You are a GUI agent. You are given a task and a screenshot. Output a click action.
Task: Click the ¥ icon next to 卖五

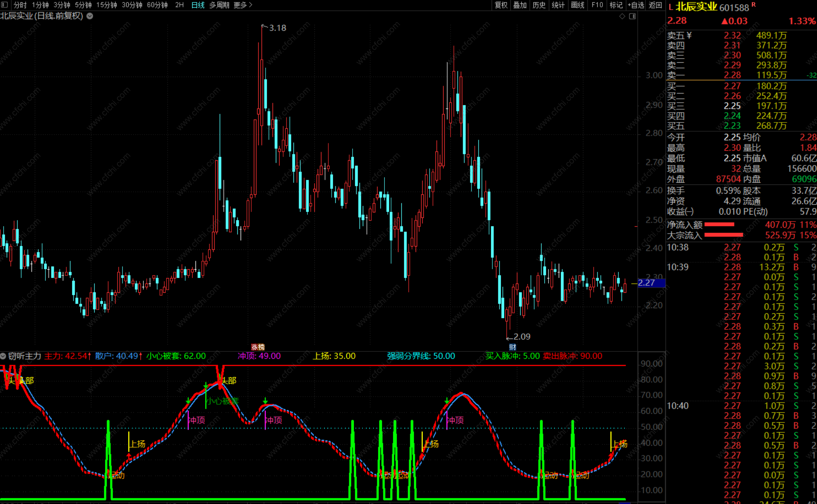689,35
